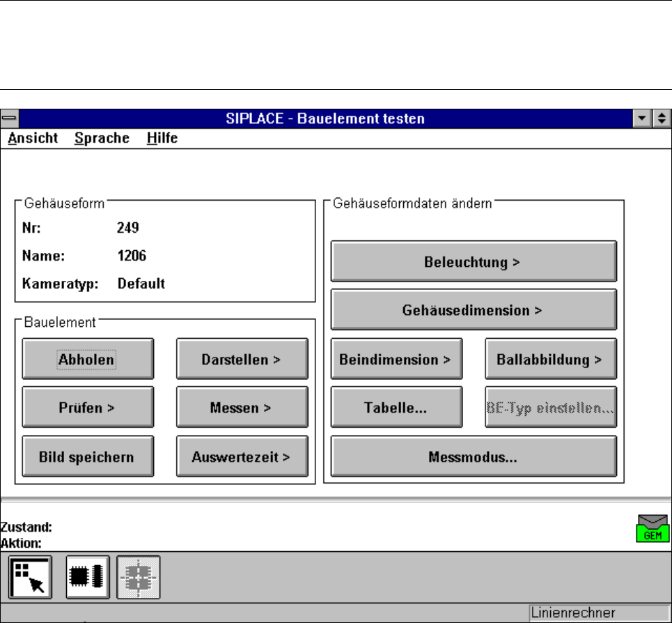672x623 pixels.
Task: Click the Ballabbildung button
Action: [550, 359]
